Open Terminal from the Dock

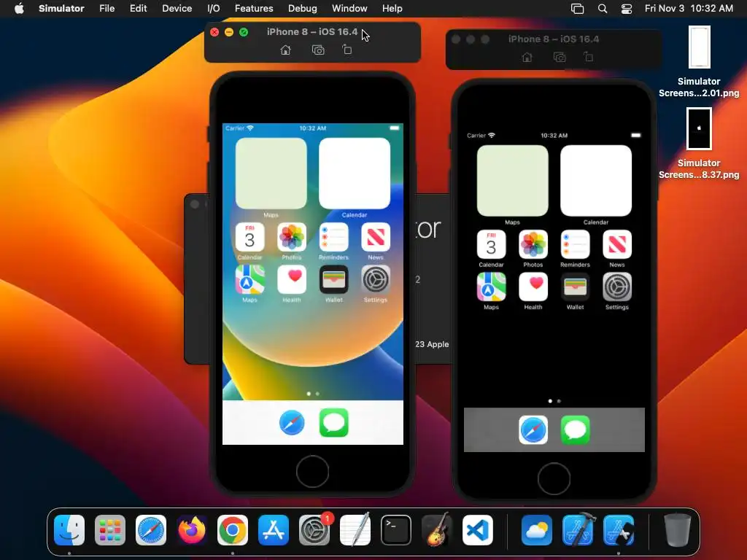click(396, 530)
